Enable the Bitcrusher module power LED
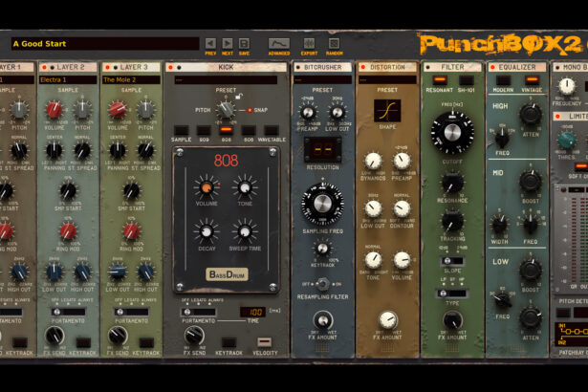This screenshot has height=392, width=588. point(298,68)
